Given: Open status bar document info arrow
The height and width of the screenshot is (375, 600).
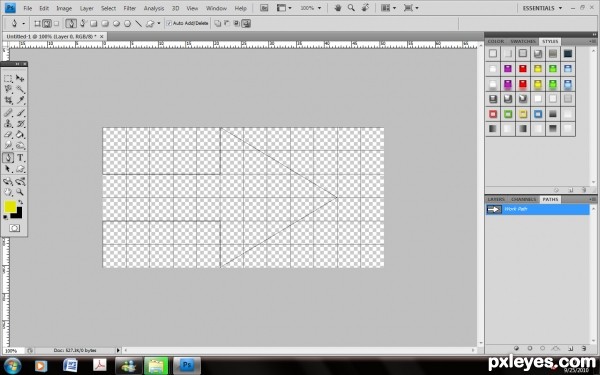Looking at the screenshot, I should (118, 350).
